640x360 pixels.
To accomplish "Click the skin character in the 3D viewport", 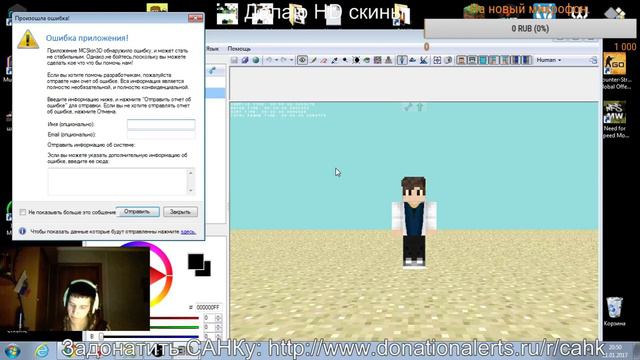I will pos(414,222).
